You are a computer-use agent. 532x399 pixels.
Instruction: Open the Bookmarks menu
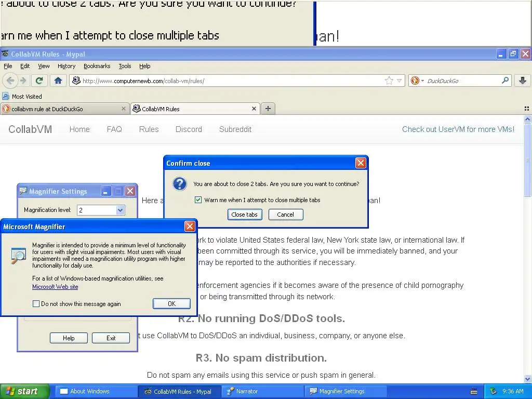pos(97,66)
